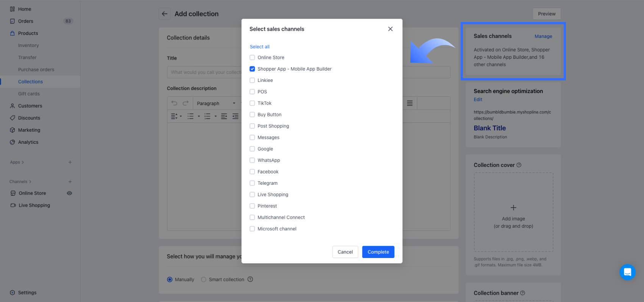The image size is (644, 302).
Task: Open the Paragraph style dropdown
Action: [216, 103]
